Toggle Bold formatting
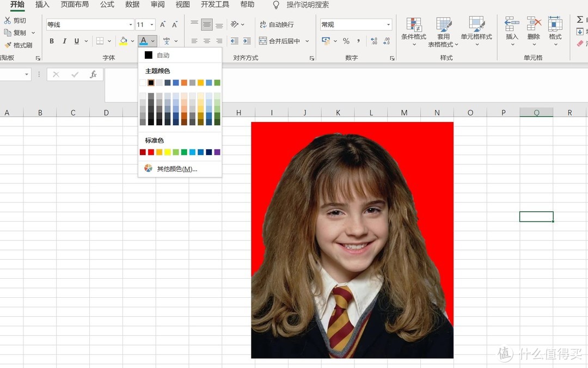The image size is (588, 368). pos(52,41)
